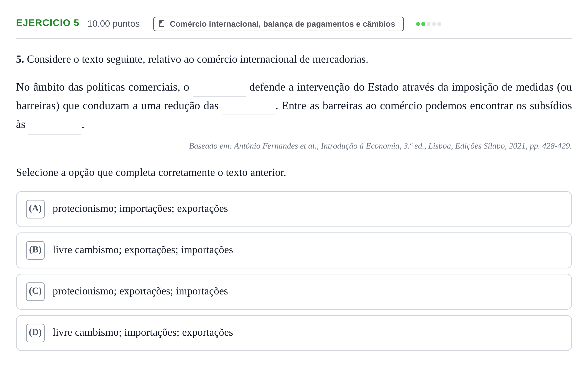Viewport: 588px width, 367px height.
Task: Click the difficulty dots indicator
Action: (429, 24)
